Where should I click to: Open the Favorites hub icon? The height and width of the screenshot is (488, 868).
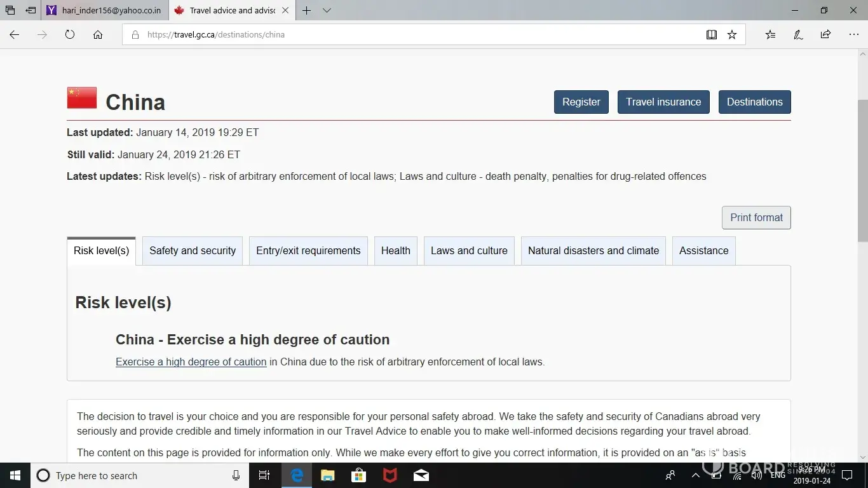click(770, 35)
